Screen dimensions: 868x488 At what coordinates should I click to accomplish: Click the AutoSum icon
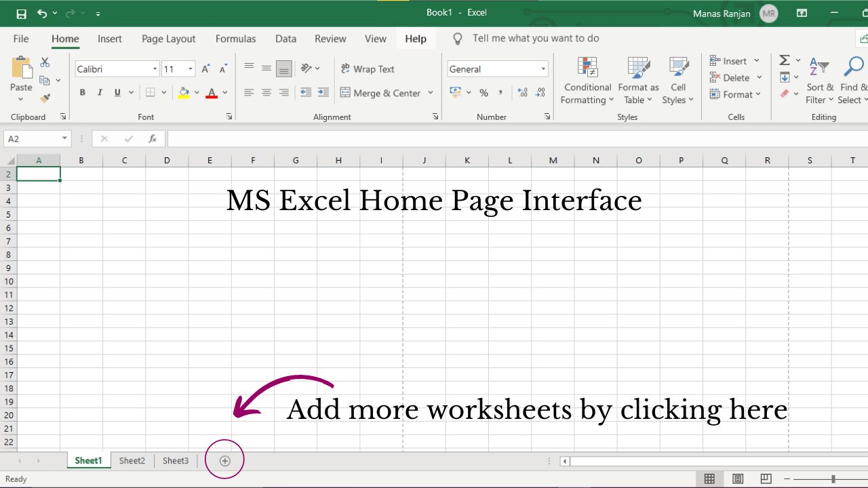783,60
